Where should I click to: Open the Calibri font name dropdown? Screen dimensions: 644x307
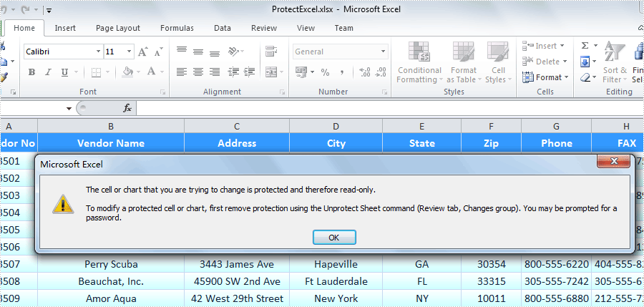coord(98,52)
